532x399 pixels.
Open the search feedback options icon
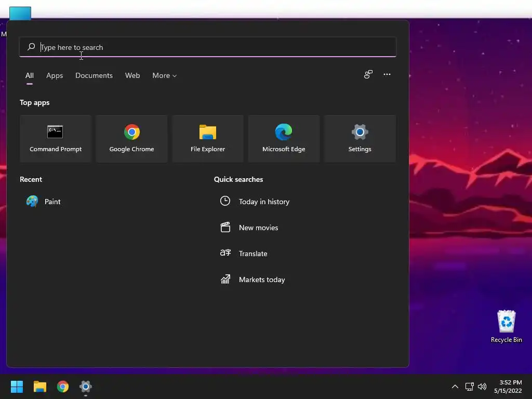pos(368,74)
